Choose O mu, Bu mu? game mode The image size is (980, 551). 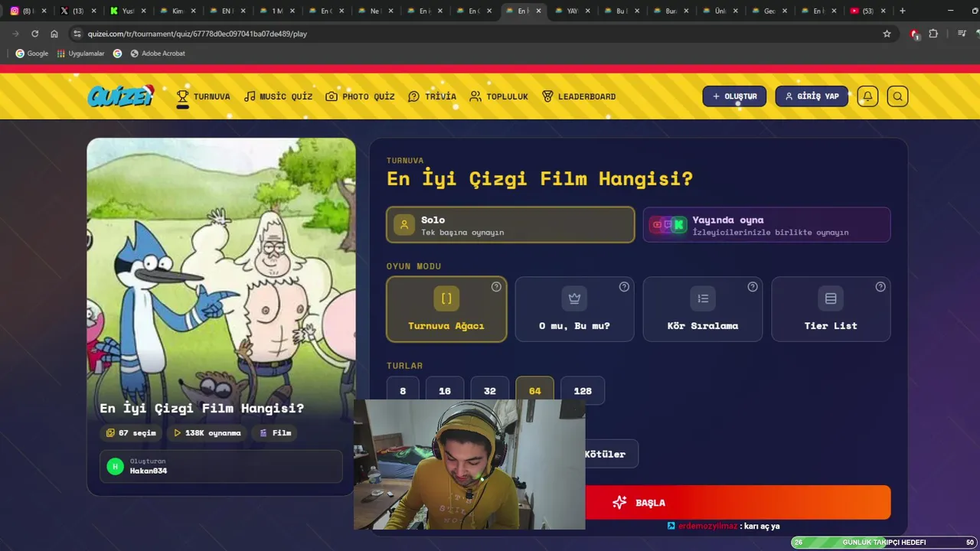tap(574, 309)
